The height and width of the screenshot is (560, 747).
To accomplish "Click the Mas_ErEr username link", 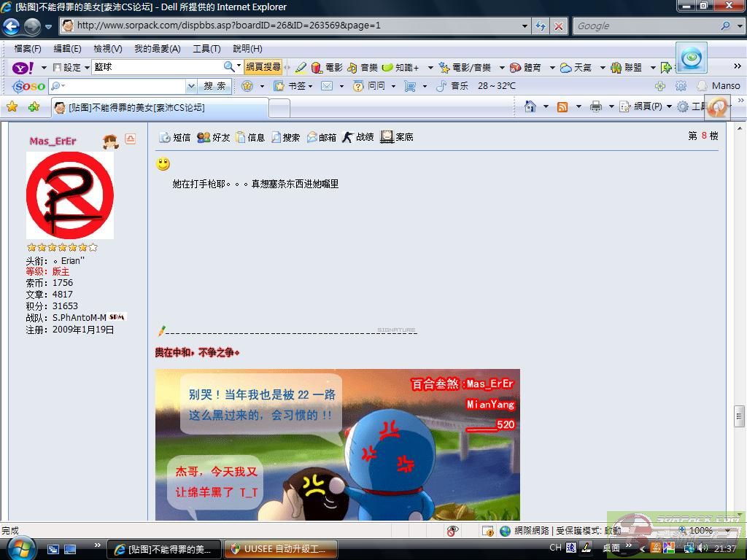I will pos(53,141).
